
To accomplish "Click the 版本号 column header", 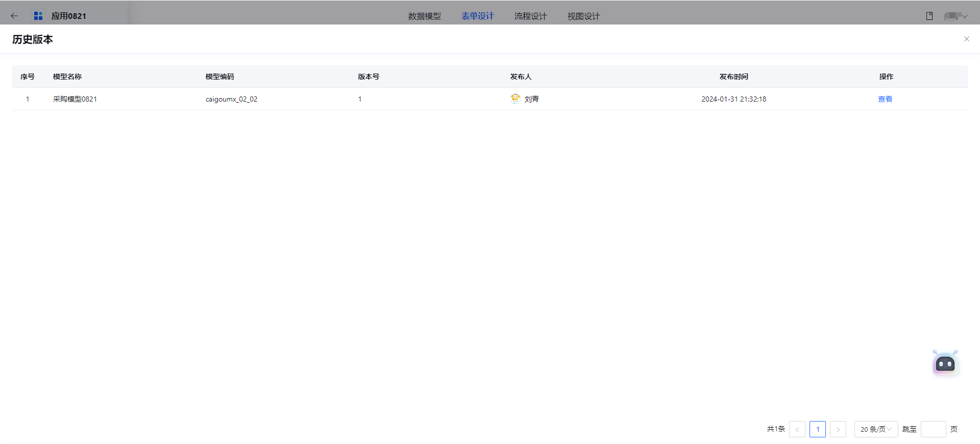I will (369, 77).
